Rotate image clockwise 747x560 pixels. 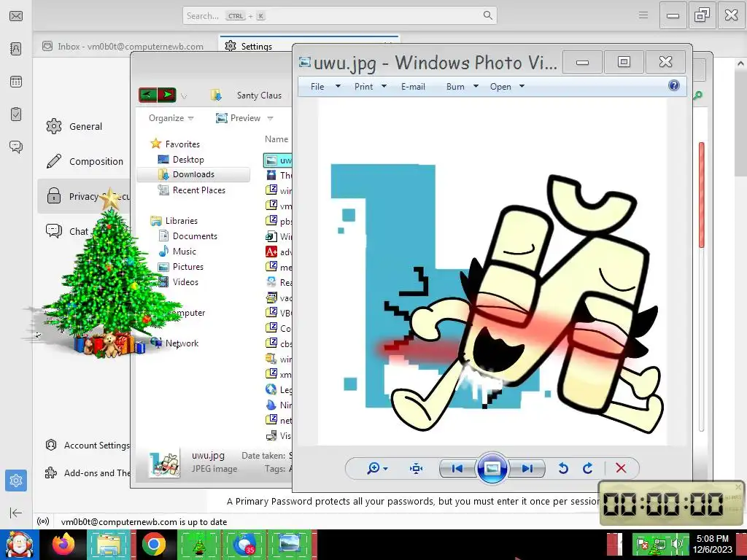tap(588, 469)
